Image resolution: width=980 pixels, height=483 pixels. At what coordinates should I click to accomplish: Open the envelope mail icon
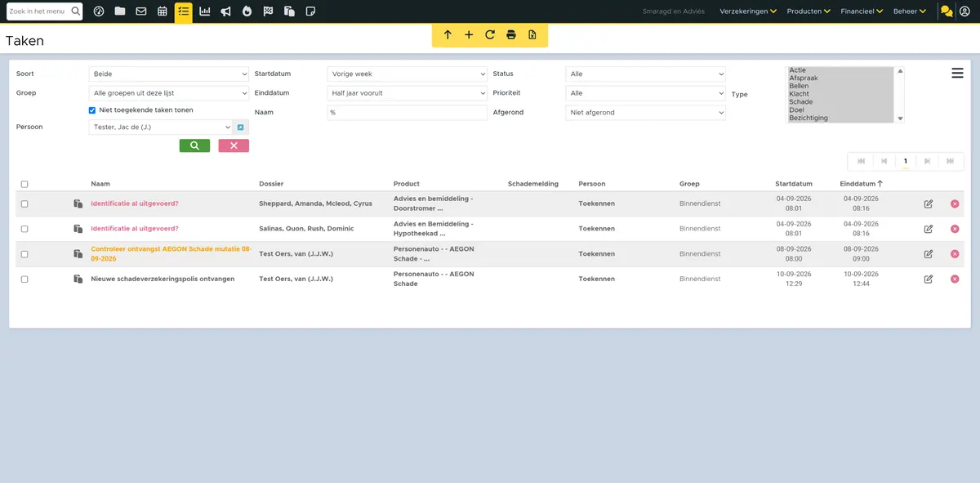141,11
